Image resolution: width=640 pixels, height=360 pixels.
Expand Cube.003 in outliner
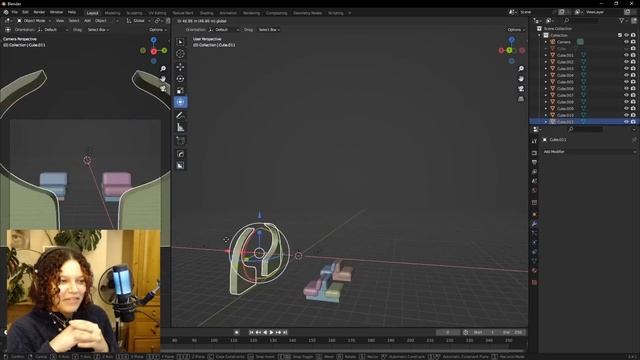tap(546, 69)
